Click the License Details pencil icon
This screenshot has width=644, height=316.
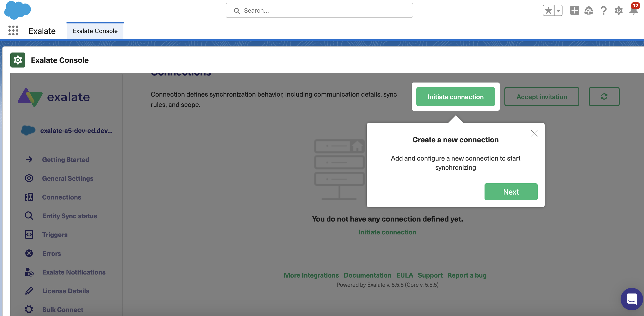tap(29, 291)
